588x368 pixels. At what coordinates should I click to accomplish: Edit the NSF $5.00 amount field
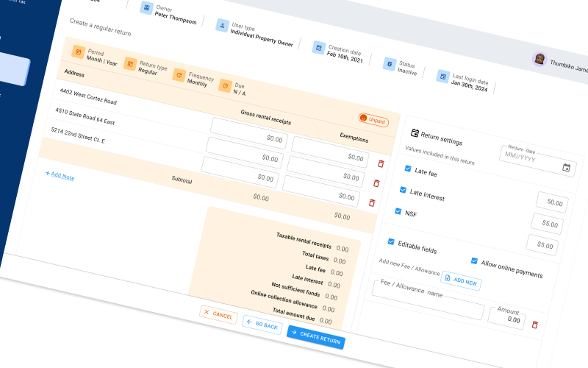tap(542, 245)
